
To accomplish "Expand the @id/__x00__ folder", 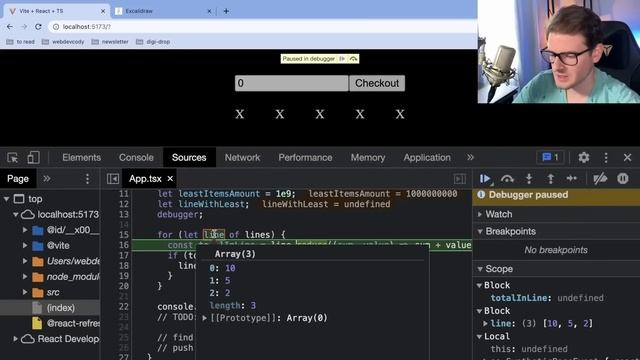I will [25, 230].
